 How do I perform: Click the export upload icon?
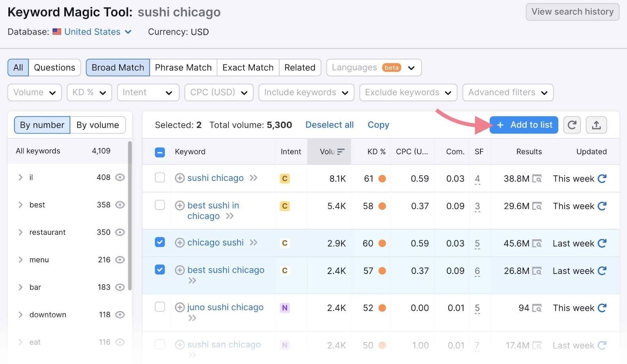point(596,125)
